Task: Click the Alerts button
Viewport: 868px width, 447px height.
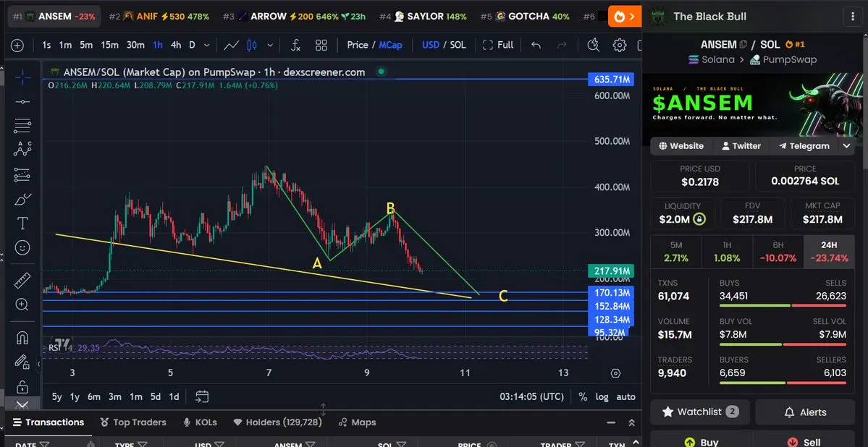Action: tap(805, 412)
